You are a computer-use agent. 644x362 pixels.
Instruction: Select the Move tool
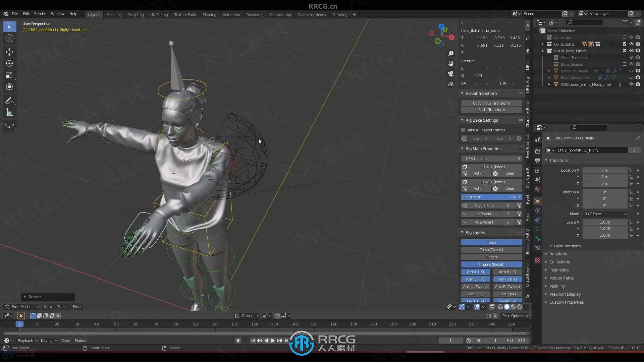9,52
